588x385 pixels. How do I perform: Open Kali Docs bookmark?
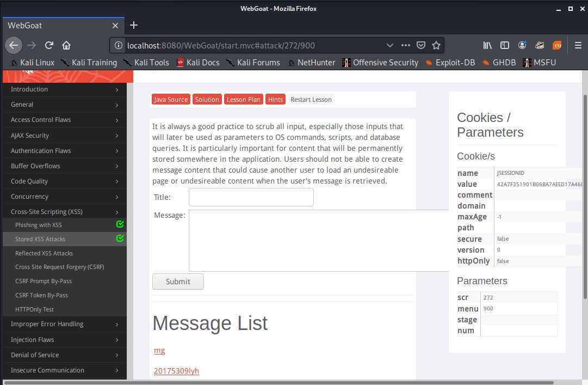[x=198, y=63]
